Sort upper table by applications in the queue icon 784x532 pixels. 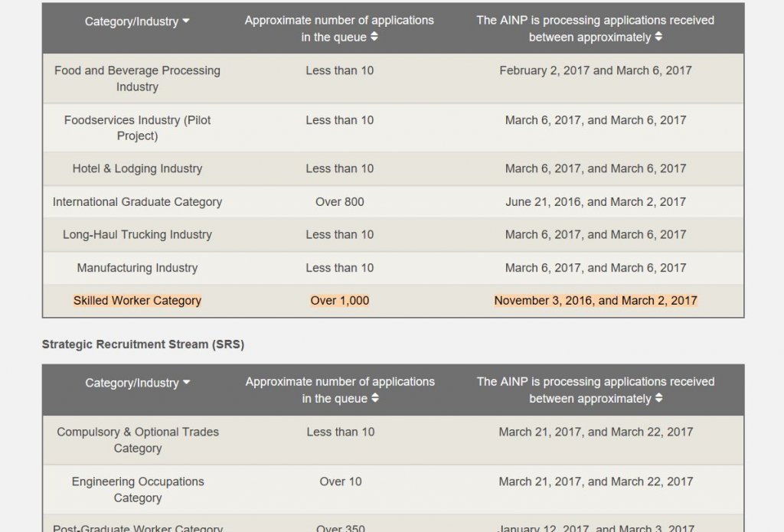(374, 37)
